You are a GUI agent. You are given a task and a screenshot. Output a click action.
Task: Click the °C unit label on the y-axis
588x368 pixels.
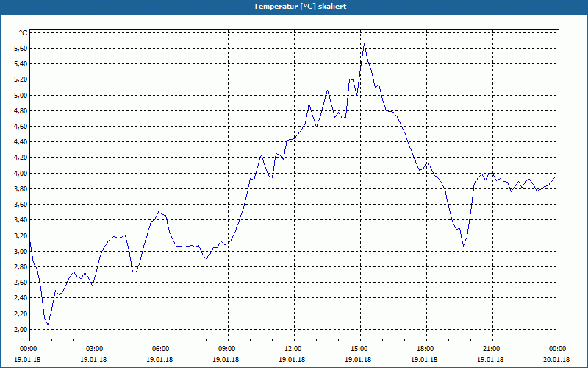24,33
